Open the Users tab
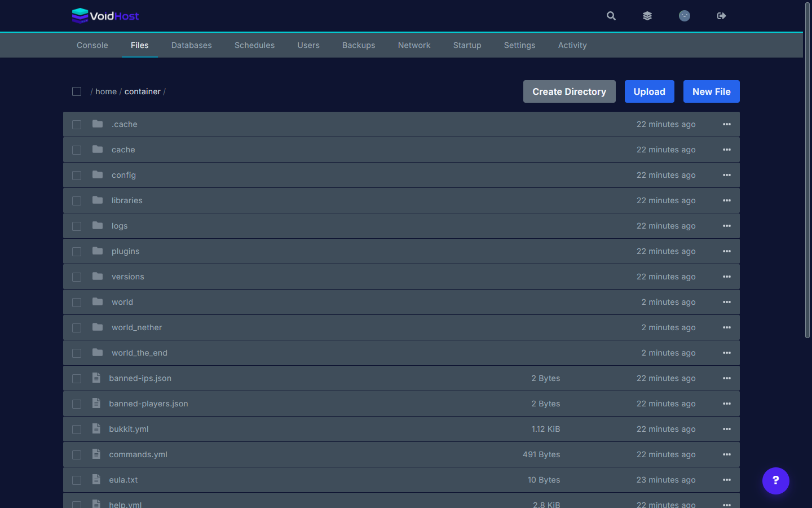This screenshot has width=812, height=508. (308, 45)
